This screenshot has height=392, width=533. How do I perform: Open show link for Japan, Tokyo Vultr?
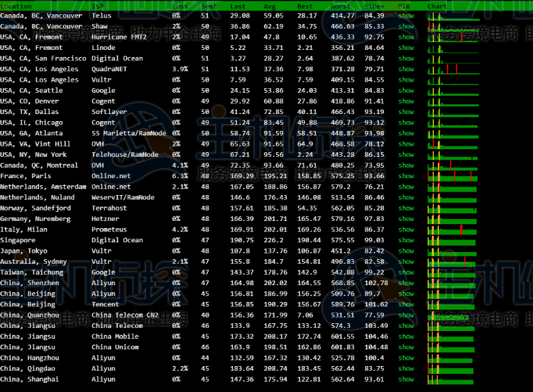tap(406, 251)
